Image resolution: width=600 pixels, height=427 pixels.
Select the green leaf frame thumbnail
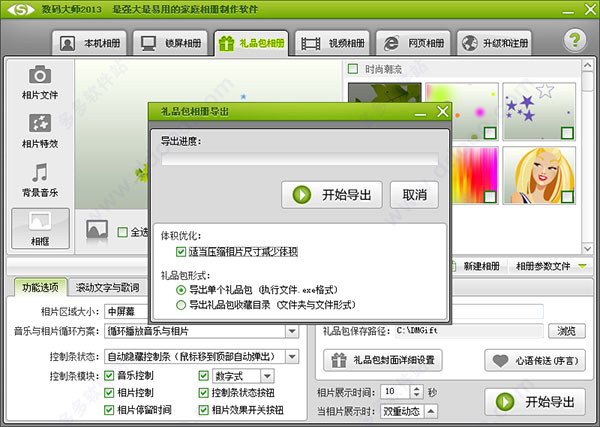tap(385, 92)
